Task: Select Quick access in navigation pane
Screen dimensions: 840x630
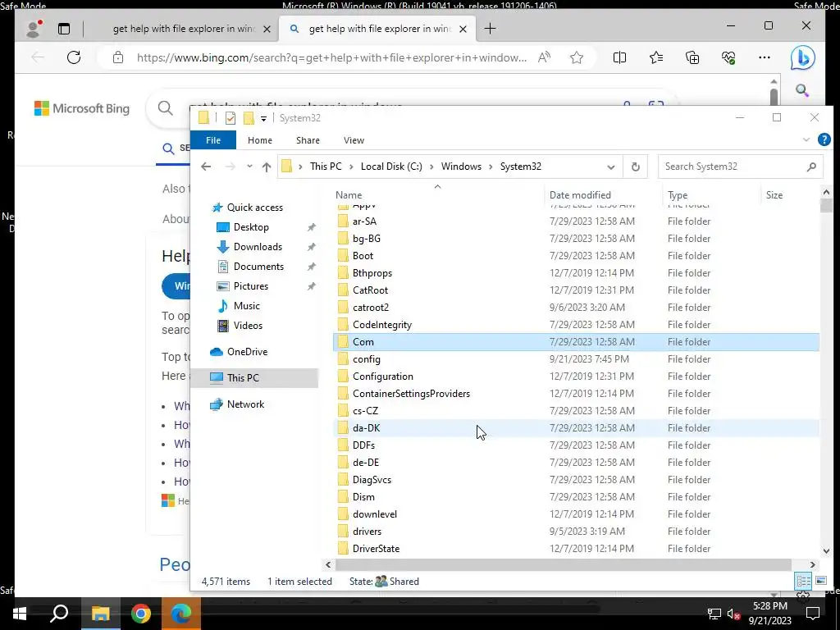Action: tap(254, 208)
